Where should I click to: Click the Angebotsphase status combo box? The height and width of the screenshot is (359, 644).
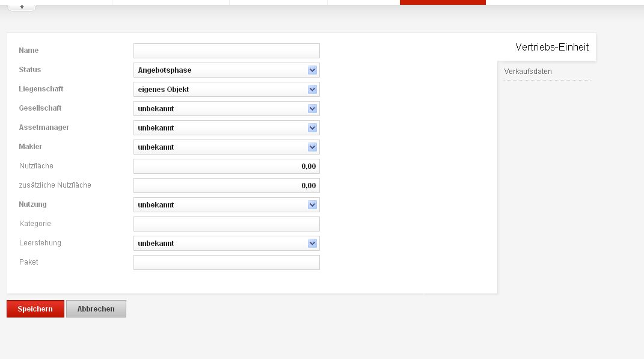coord(226,70)
